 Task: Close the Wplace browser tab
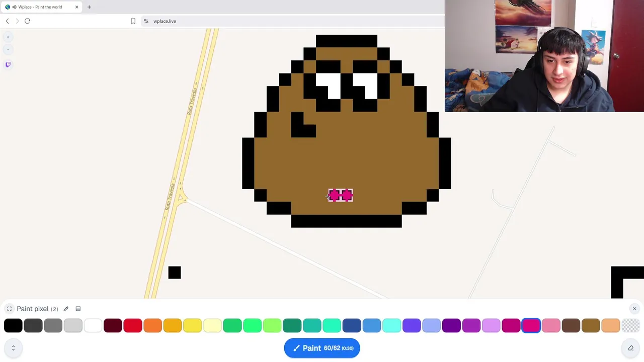pos(76,7)
